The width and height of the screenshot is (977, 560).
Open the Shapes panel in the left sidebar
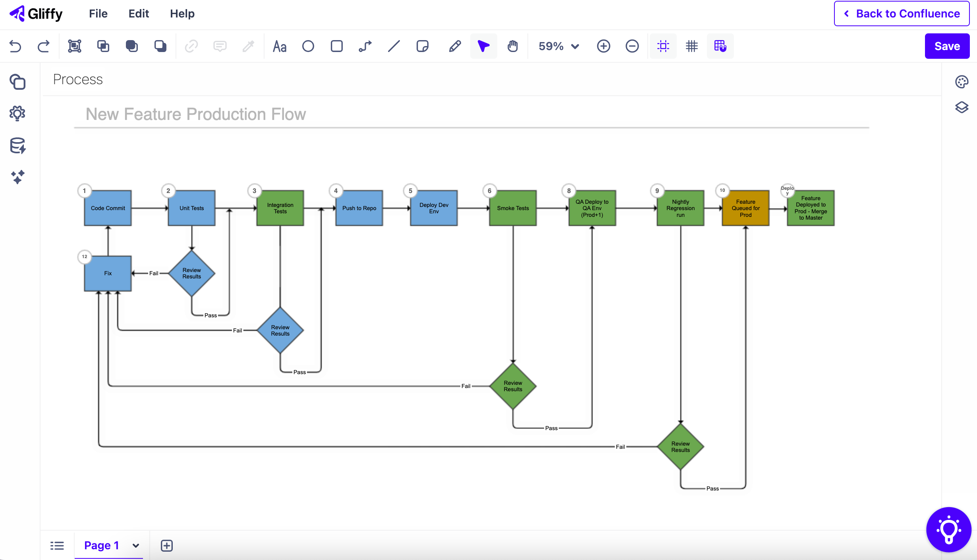[17, 82]
